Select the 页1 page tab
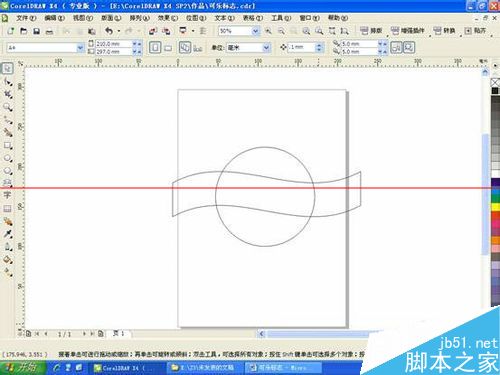 pyautogui.click(x=119, y=333)
